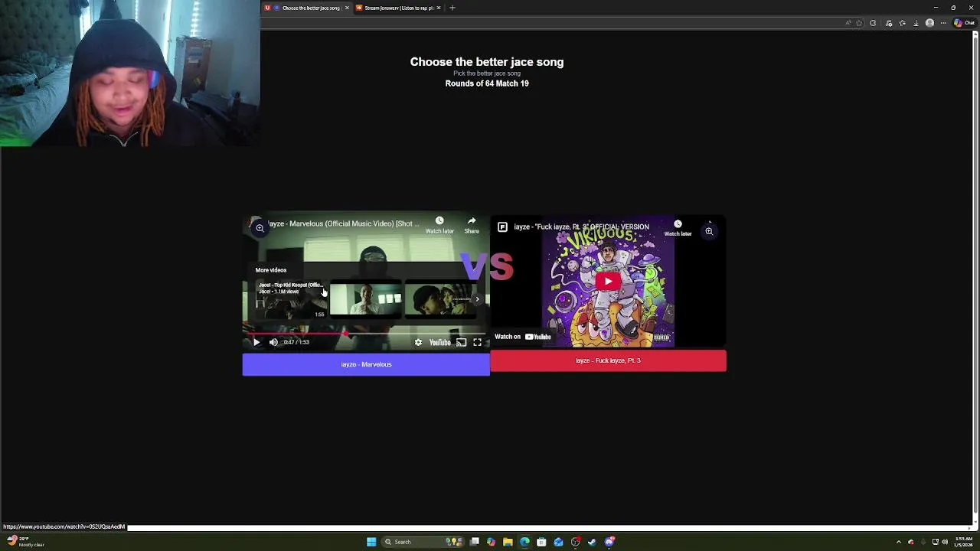Click the YouTube logo in left player
This screenshot has height=551, width=980.
tap(440, 342)
